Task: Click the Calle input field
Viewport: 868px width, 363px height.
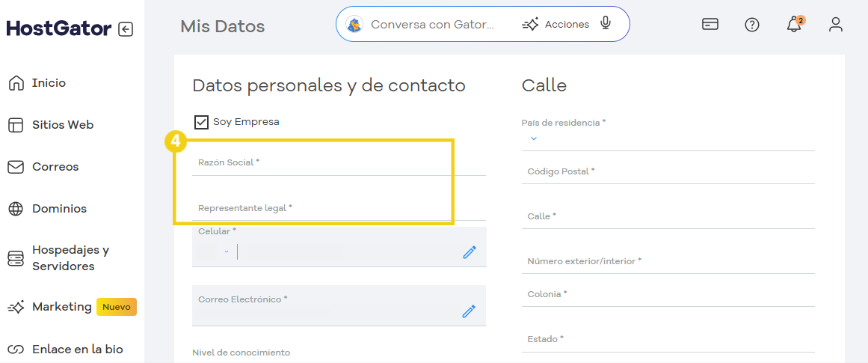Action: 668,217
